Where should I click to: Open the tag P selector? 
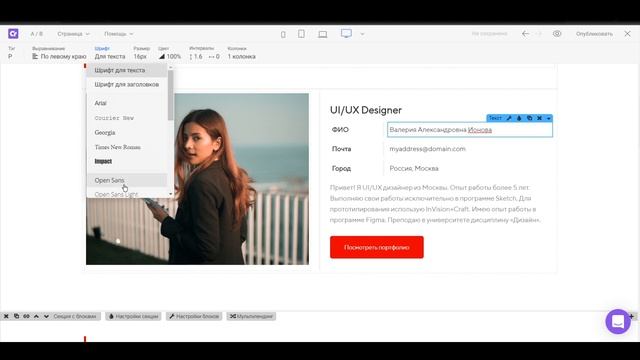point(11,56)
